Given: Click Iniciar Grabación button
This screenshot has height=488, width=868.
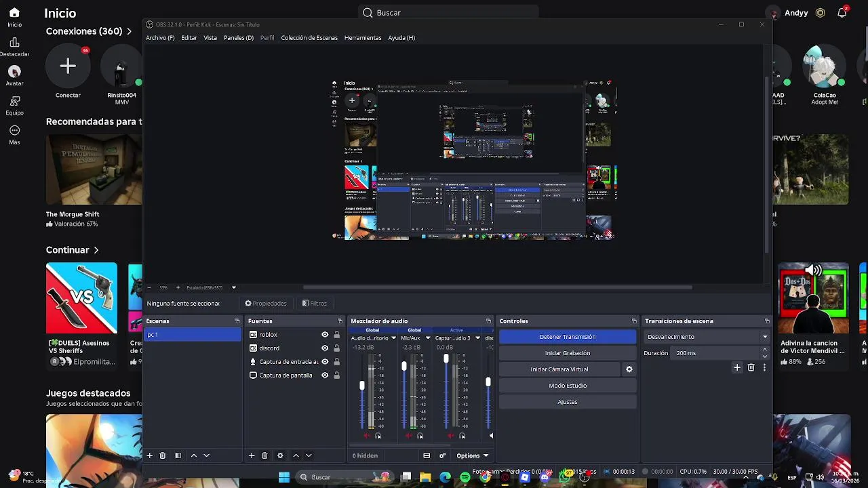Looking at the screenshot, I should coord(568,353).
